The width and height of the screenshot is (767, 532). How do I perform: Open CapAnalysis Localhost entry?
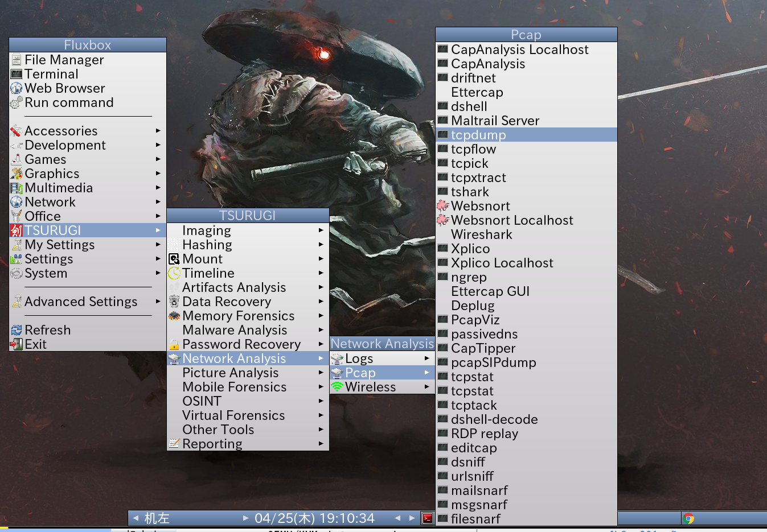(x=526, y=50)
